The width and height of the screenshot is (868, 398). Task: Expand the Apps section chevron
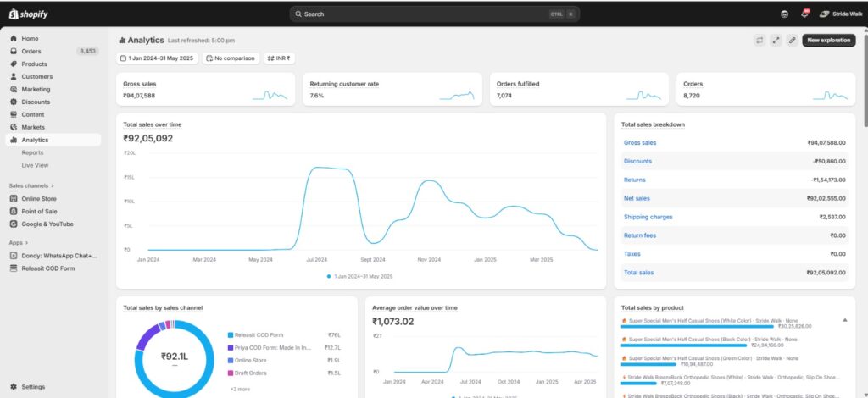point(25,242)
